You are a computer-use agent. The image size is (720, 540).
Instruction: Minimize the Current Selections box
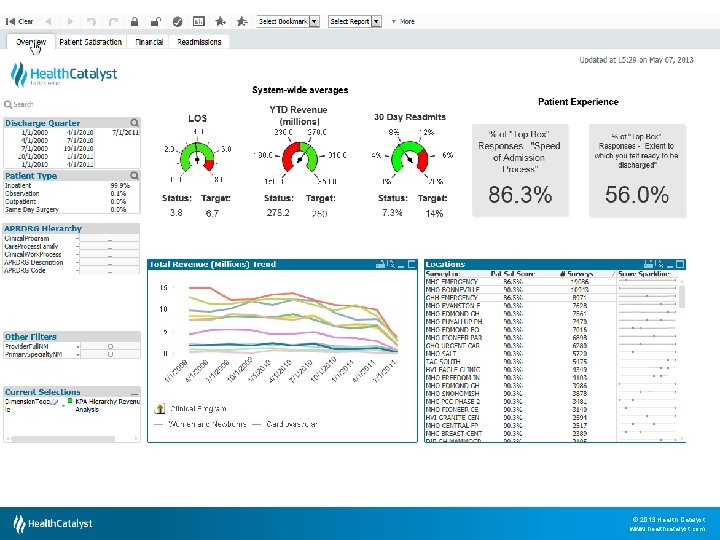pyautogui.click(x=134, y=393)
